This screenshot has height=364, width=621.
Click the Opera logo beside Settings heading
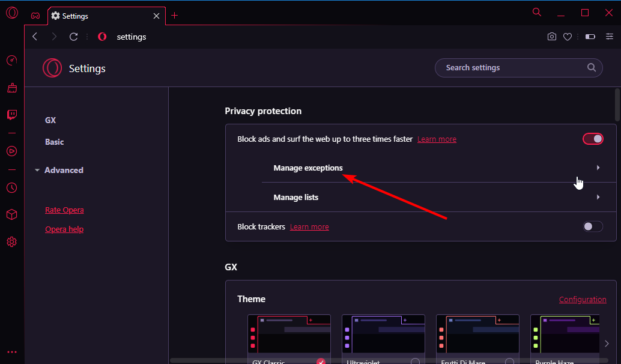(52, 68)
